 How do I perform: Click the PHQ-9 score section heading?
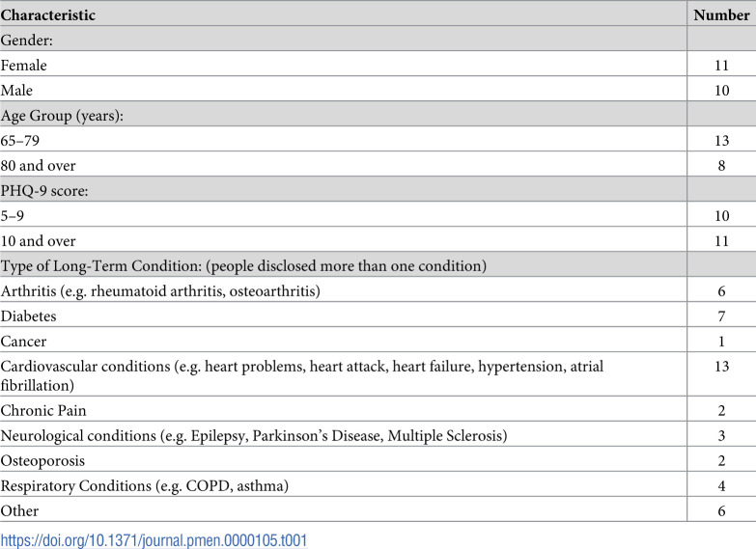coord(44,191)
